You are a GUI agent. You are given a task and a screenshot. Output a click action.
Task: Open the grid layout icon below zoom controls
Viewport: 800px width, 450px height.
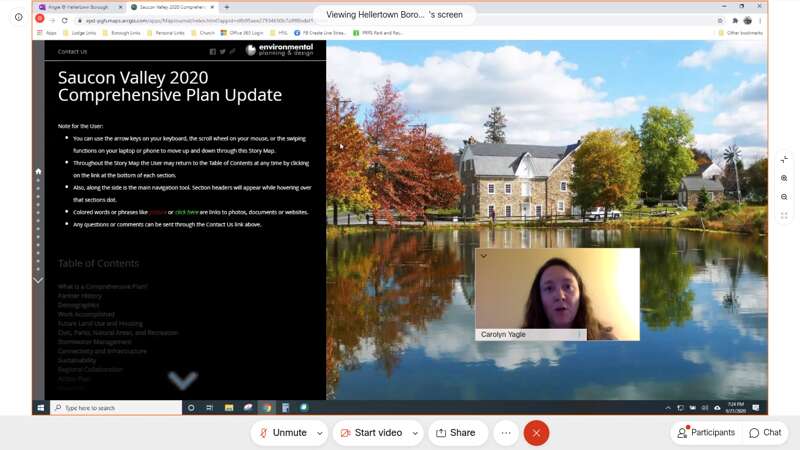coord(784,216)
